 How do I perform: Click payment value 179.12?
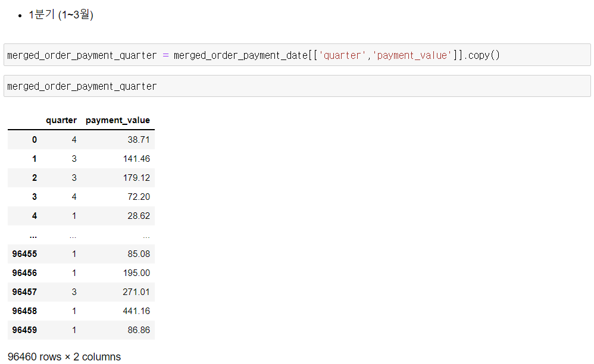tap(136, 177)
